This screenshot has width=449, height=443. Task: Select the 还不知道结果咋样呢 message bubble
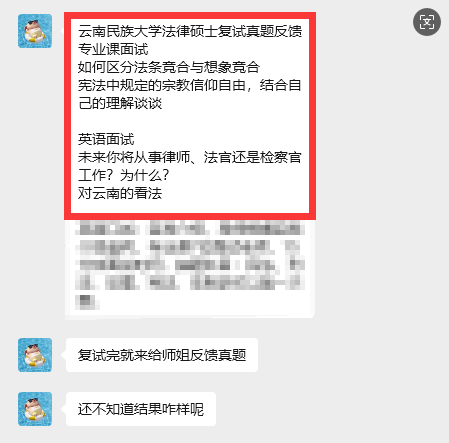click(x=141, y=409)
